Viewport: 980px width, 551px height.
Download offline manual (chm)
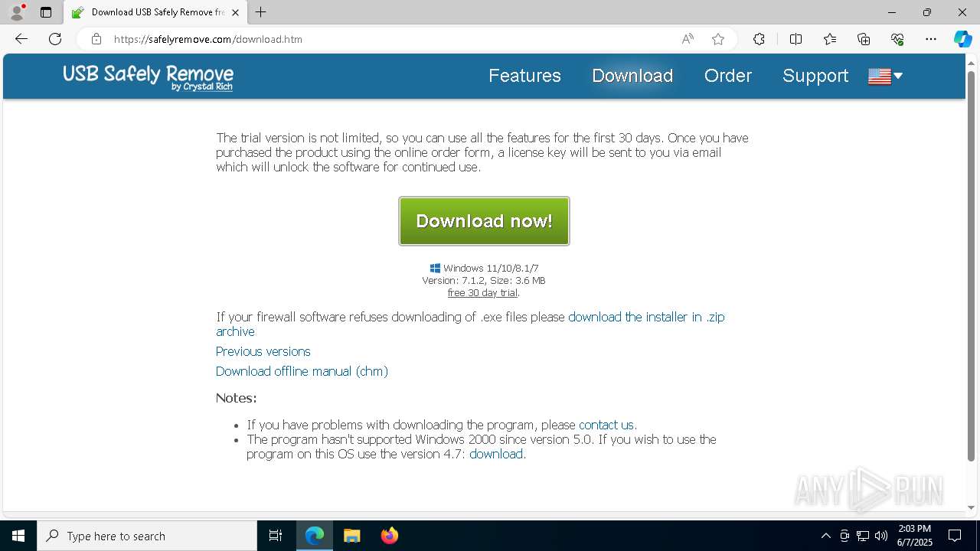pyautogui.click(x=302, y=371)
